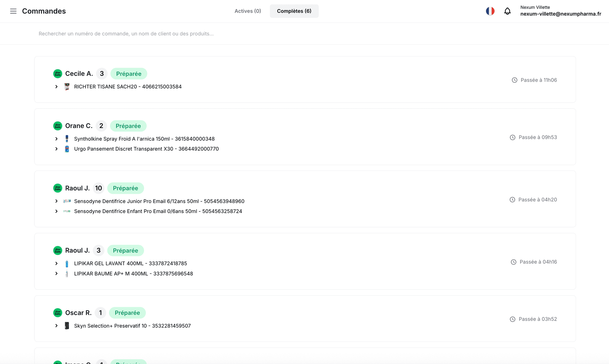609x364 pixels.
Task: Open LIPIKAR GEL LAVANT product thumbnail
Action: click(x=67, y=263)
